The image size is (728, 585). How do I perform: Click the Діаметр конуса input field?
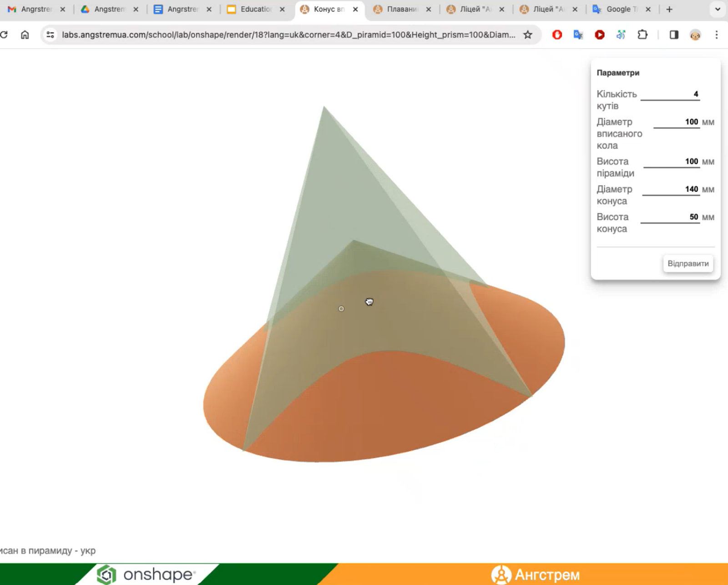click(671, 189)
